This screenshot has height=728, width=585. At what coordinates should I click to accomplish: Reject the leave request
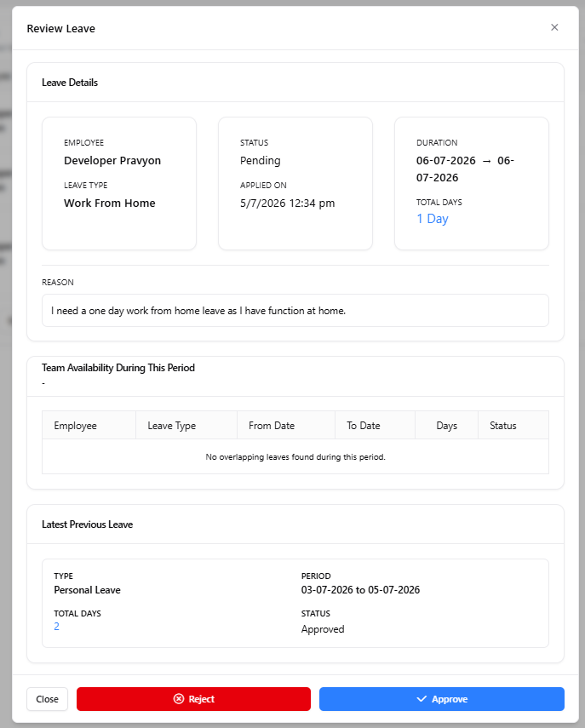click(193, 699)
